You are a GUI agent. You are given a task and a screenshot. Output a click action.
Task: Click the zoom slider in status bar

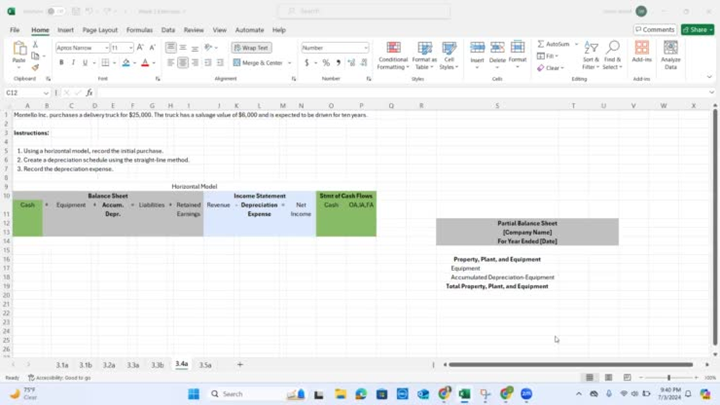[x=668, y=378]
